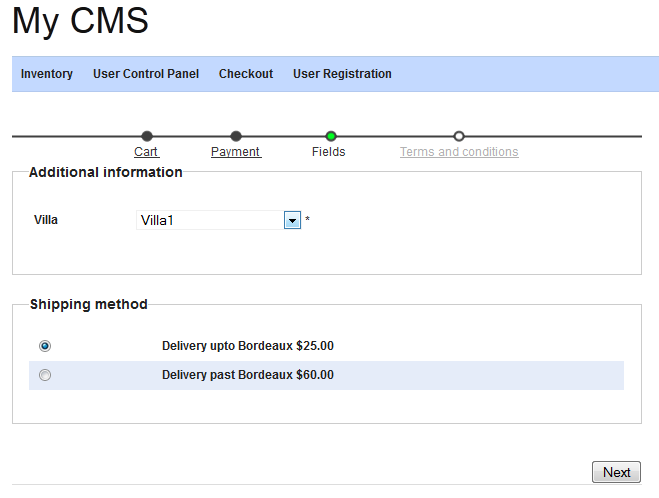Select Delivery past Bordeaux radio button

coord(45,375)
